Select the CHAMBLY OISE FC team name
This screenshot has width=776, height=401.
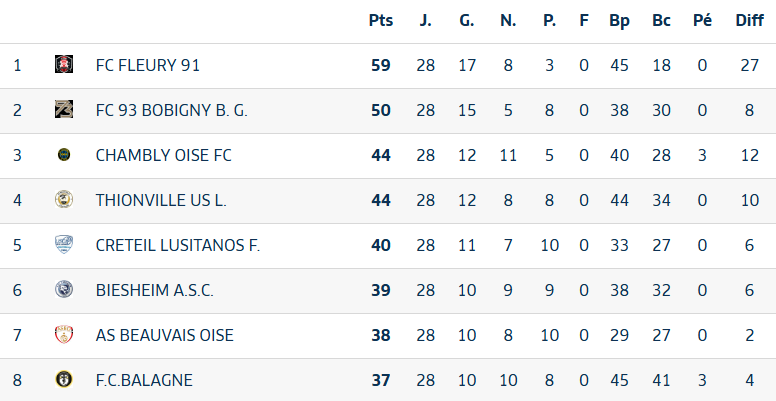[163, 155]
